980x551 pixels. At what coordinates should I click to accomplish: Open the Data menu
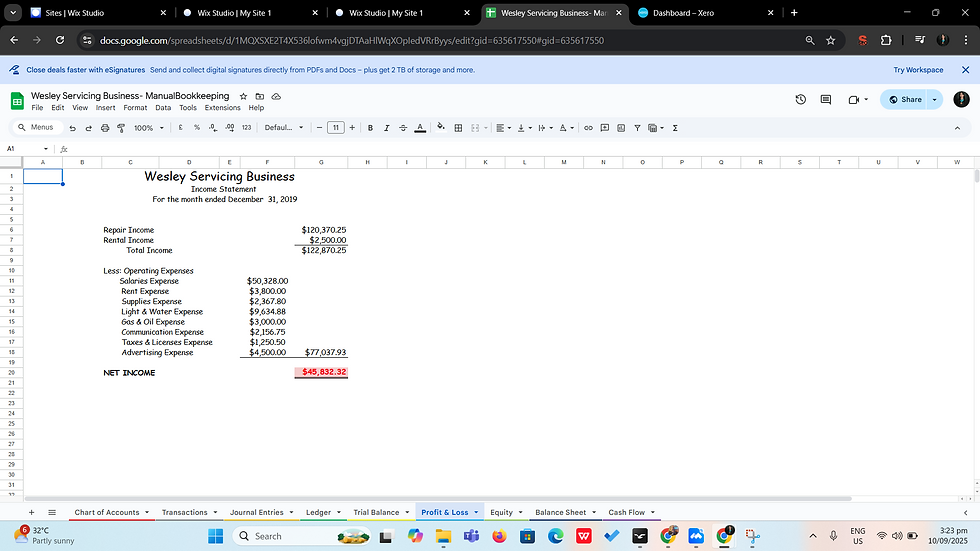[163, 107]
